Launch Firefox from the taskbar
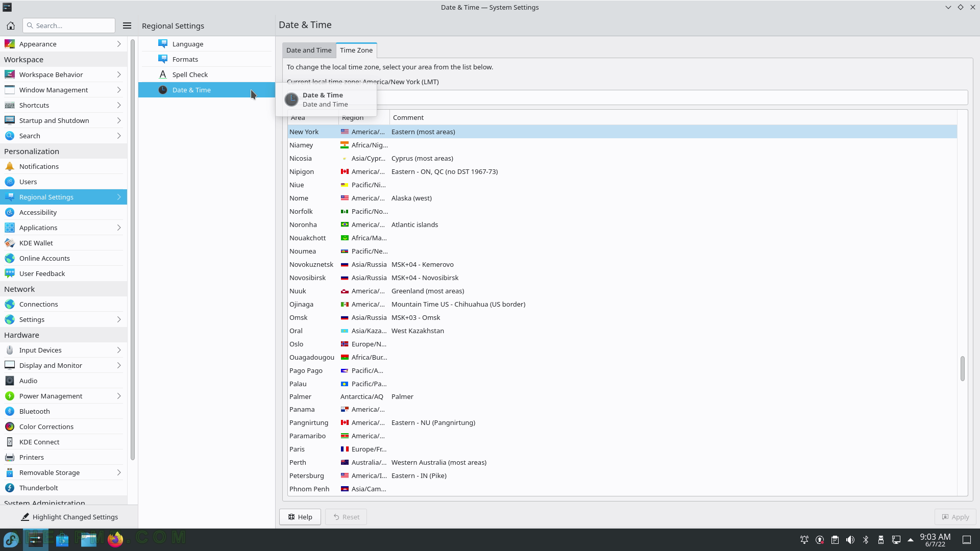The width and height of the screenshot is (980, 551). (115, 539)
